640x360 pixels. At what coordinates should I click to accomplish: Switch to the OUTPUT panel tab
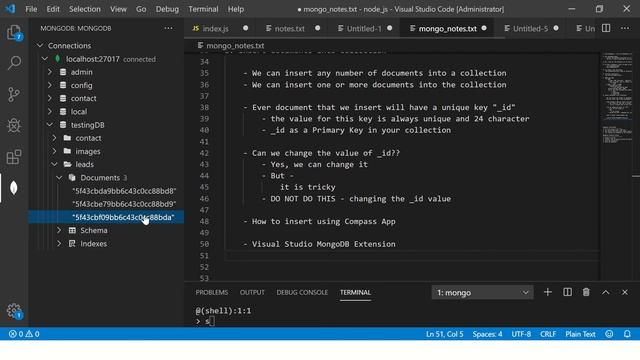coord(252,292)
